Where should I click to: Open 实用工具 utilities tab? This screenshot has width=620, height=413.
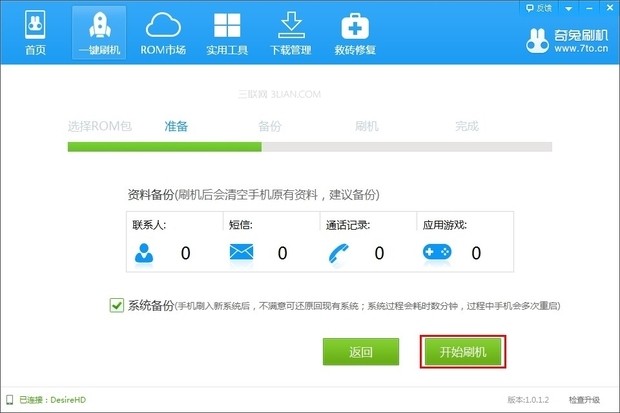tap(227, 33)
